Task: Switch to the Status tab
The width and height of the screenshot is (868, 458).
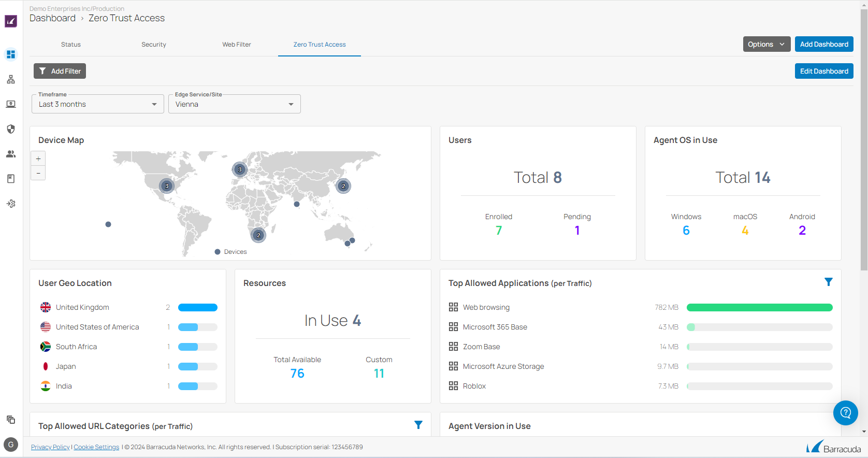Action: coord(71,45)
